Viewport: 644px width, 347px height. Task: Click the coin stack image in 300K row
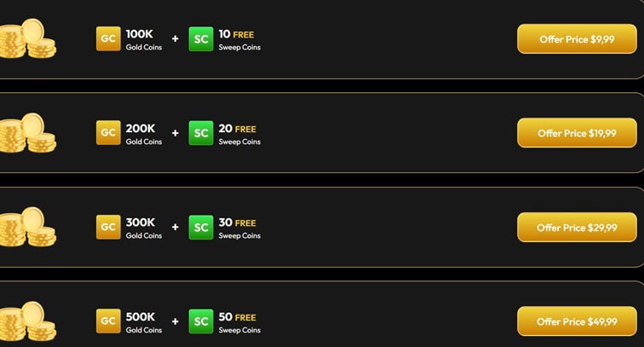[27, 228]
